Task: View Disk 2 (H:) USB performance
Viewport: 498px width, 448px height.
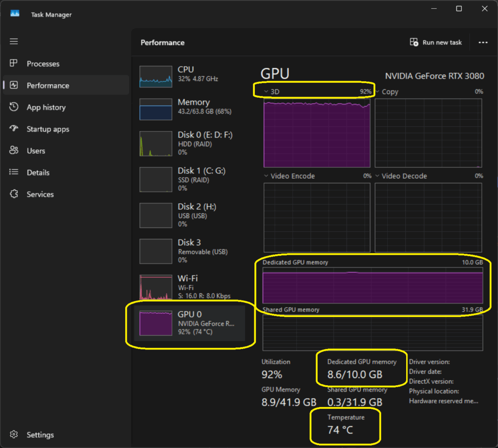Action: pyautogui.click(x=190, y=215)
